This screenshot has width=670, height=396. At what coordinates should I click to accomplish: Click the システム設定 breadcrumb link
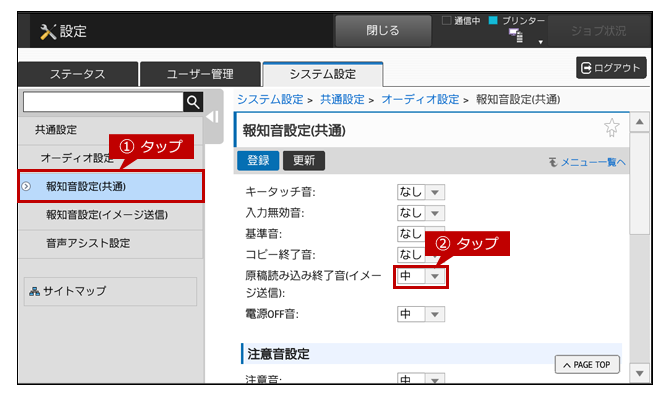[270, 100]
